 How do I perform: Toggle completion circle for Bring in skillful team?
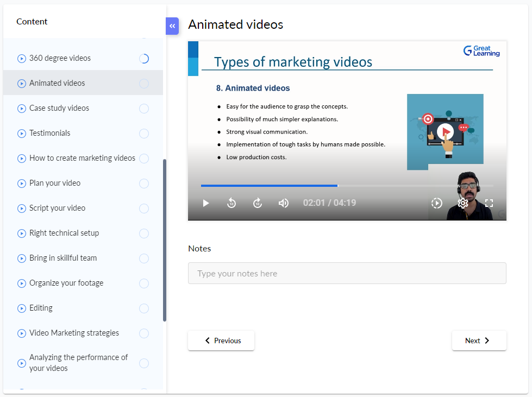click(x=144, y=259)
